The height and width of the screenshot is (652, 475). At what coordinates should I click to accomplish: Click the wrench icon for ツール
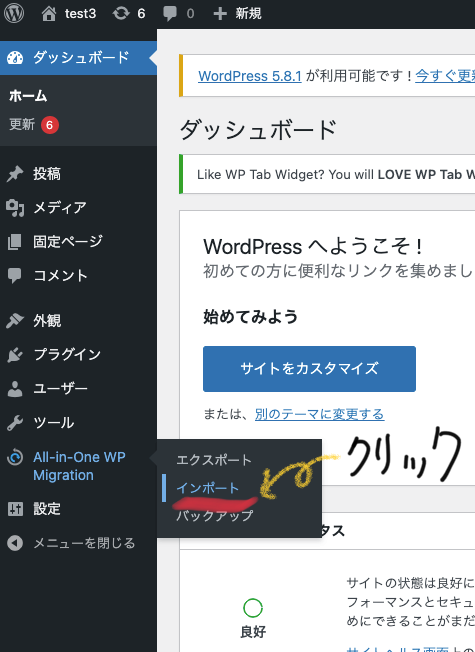click(x=15, y=423)
